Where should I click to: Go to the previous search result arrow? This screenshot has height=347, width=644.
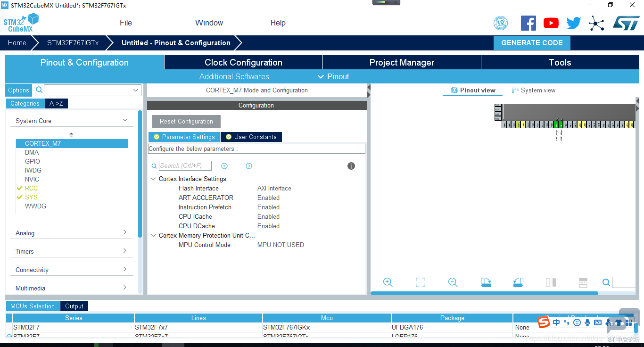[224, 166]
